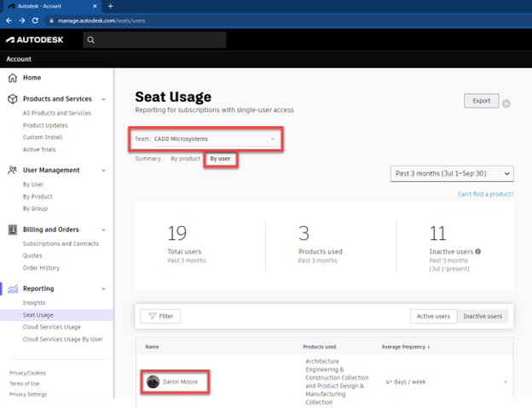Open Cloud Services Usage By User
The image size is (532, 408).
coord(63,339)
